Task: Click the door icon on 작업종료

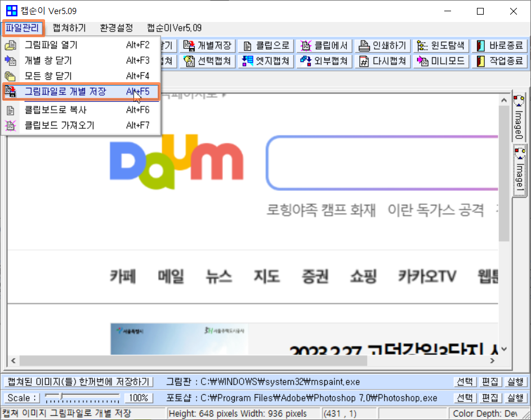Action: tap(480, 61)
